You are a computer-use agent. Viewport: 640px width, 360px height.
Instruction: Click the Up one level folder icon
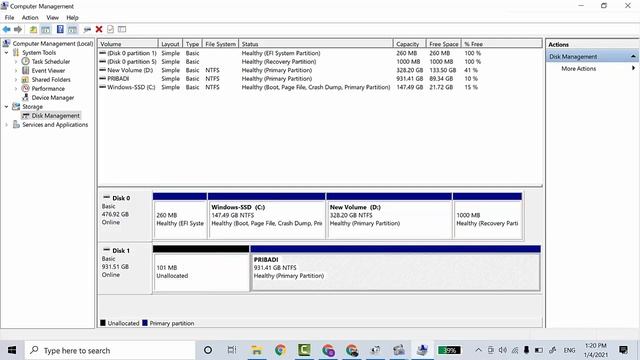point(33,29)
